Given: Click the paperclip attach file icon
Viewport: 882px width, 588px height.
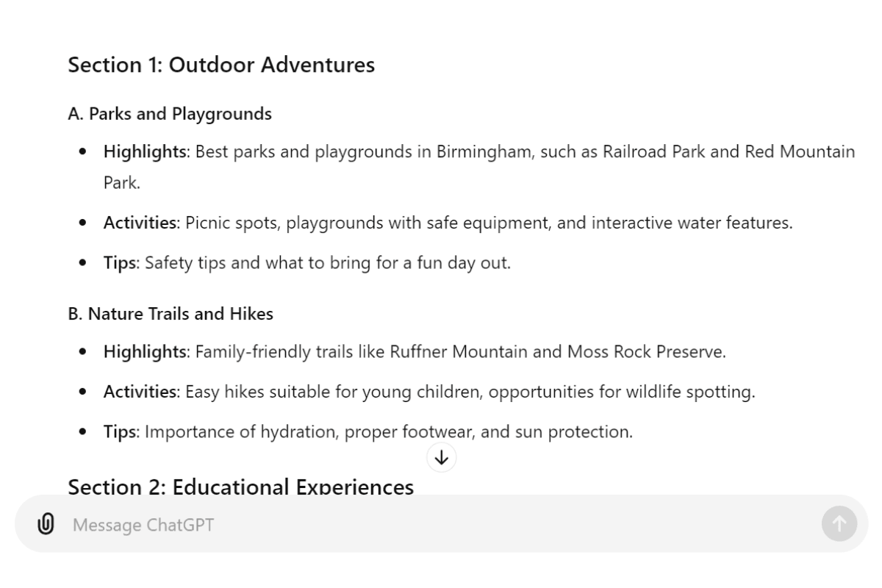Looking at the screenshot, I should click(46, 524).
